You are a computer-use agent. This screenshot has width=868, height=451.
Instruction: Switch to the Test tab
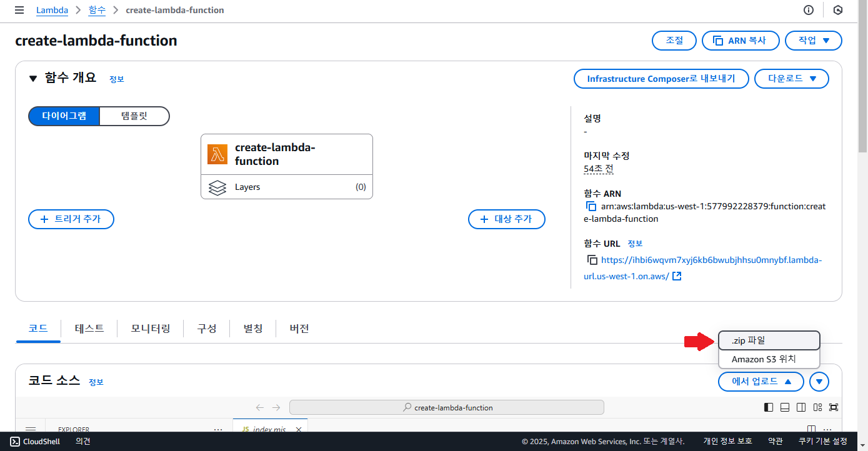(89, 328)
